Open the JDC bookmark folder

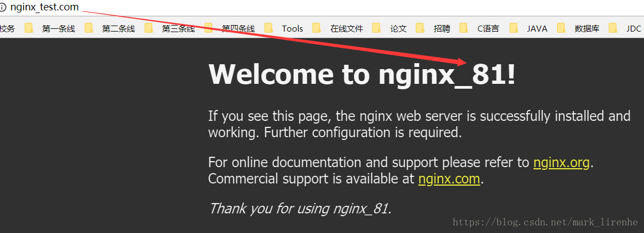[x=625, y=28]
